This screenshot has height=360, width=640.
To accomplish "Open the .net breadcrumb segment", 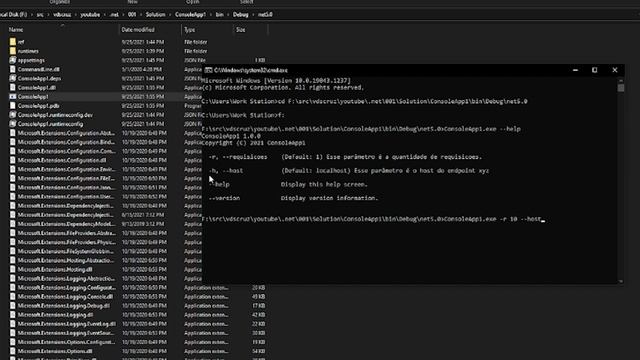I will tap(114, 15).
